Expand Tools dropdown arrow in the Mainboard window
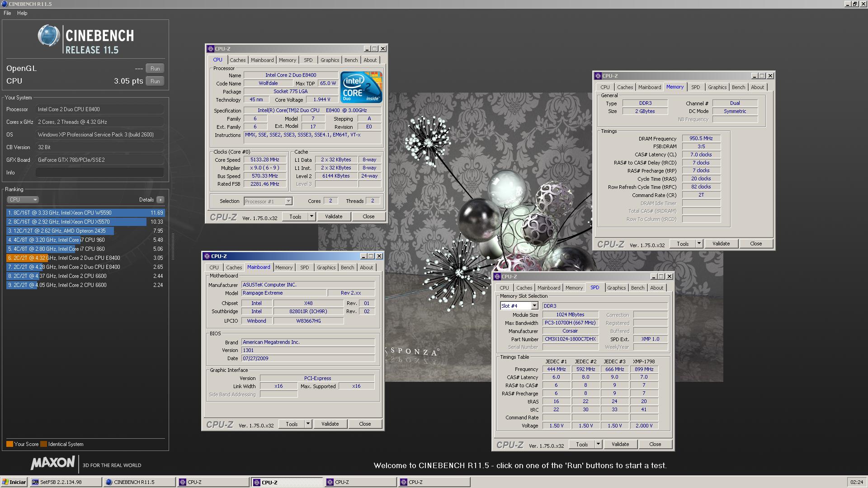The image size is (868, 488). click(x=308, y=424)
